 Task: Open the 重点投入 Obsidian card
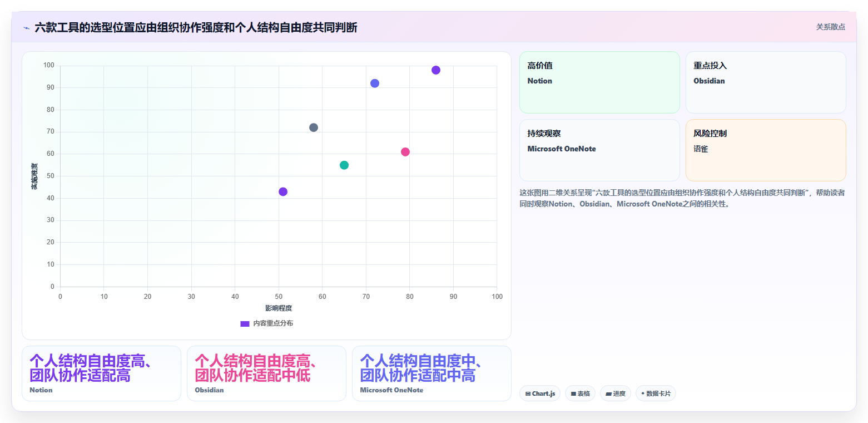[x=766, y=82]
